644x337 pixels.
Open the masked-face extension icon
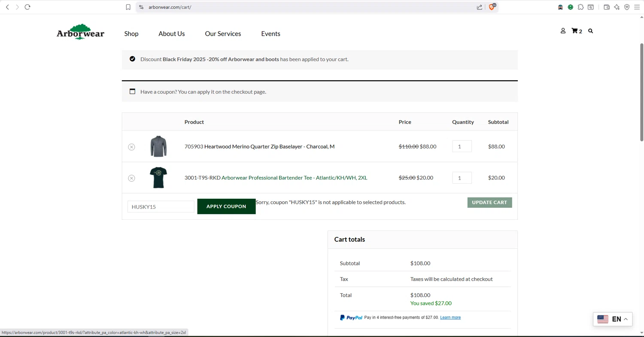click(561, 7)
